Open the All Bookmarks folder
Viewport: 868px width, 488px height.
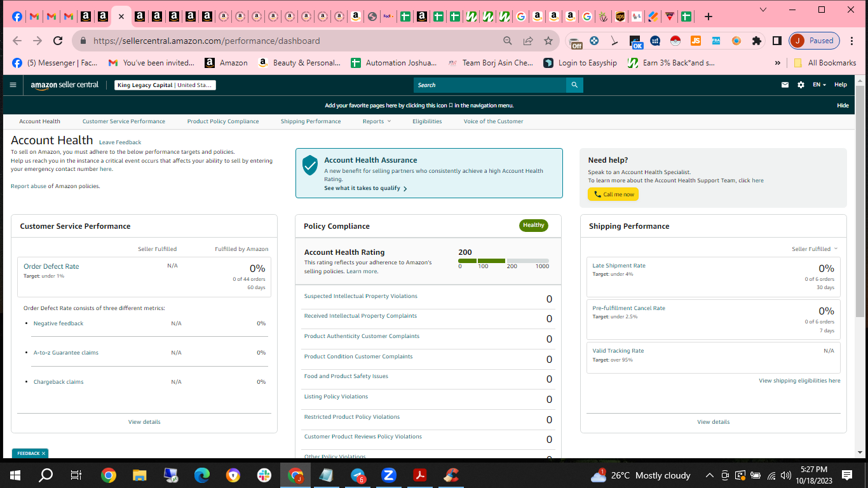pos(825,63)
